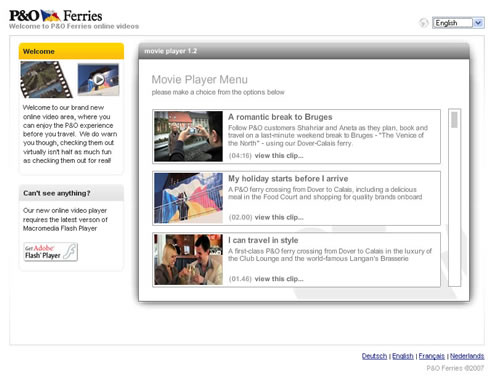Switch site to Deutsch

click(374, 356)
